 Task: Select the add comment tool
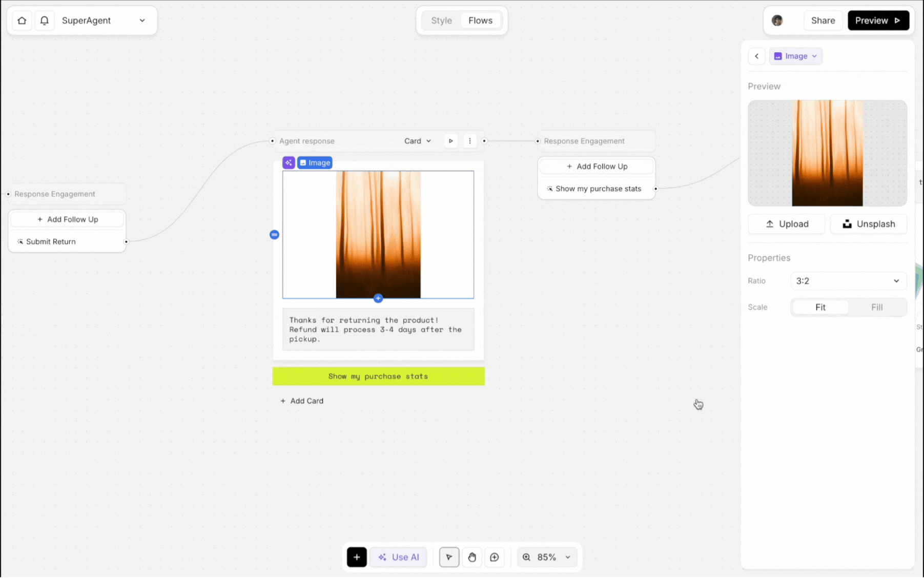click(495, 557)
